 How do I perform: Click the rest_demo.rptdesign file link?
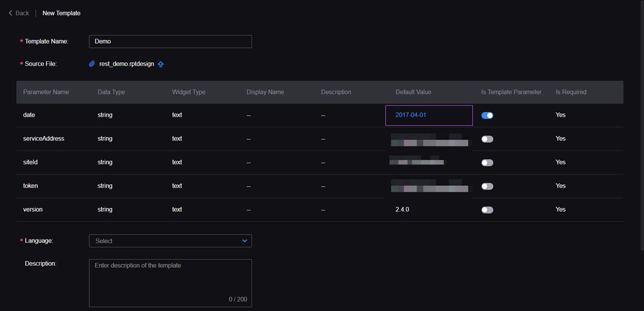tap(127, 64)
